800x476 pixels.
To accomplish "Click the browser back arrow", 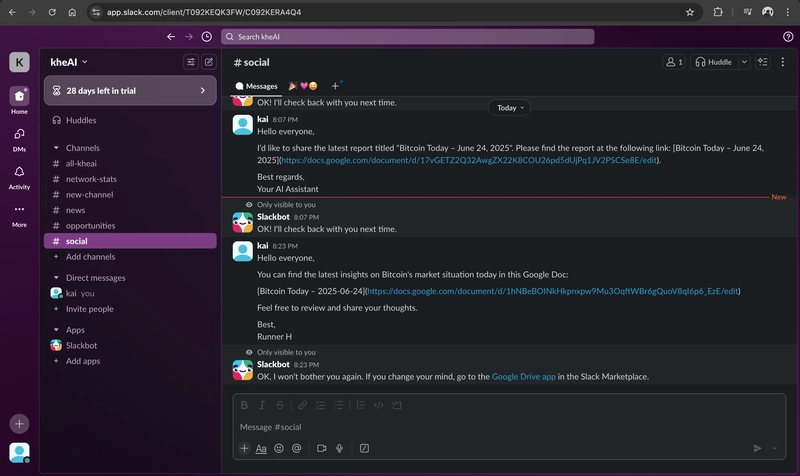I will click(x=12, y=12).
